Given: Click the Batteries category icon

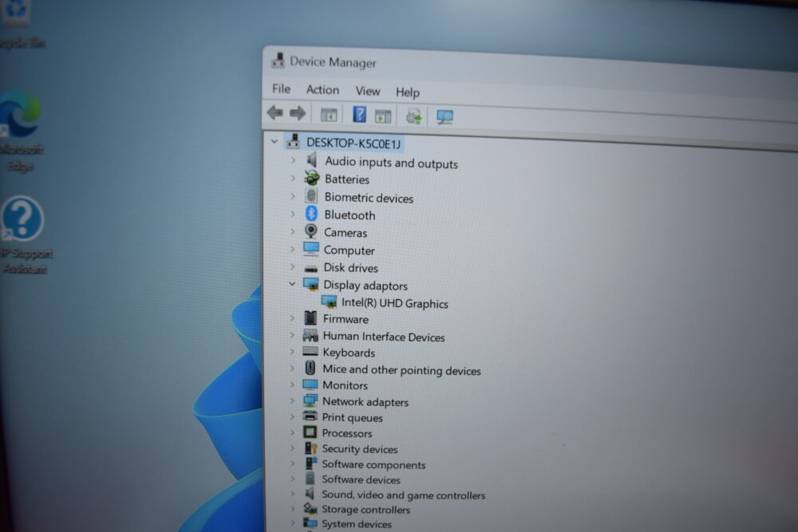Looking at the screenshot, I should tap(311, 178).
